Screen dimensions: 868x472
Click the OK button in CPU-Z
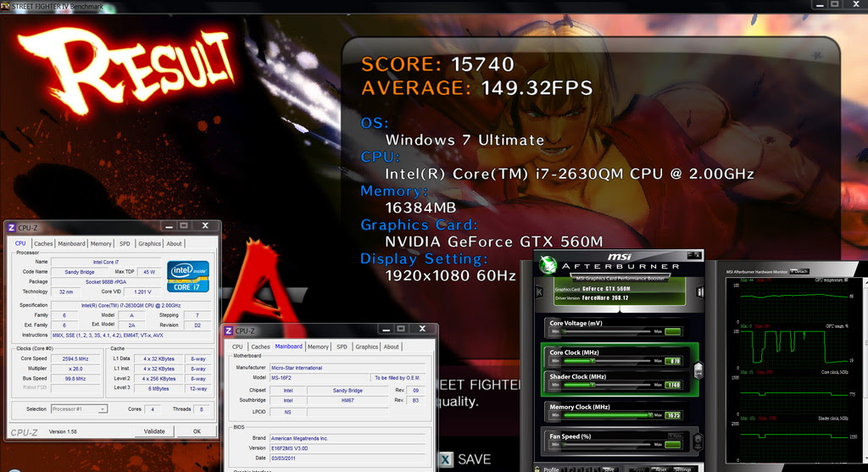pos(197,431)
